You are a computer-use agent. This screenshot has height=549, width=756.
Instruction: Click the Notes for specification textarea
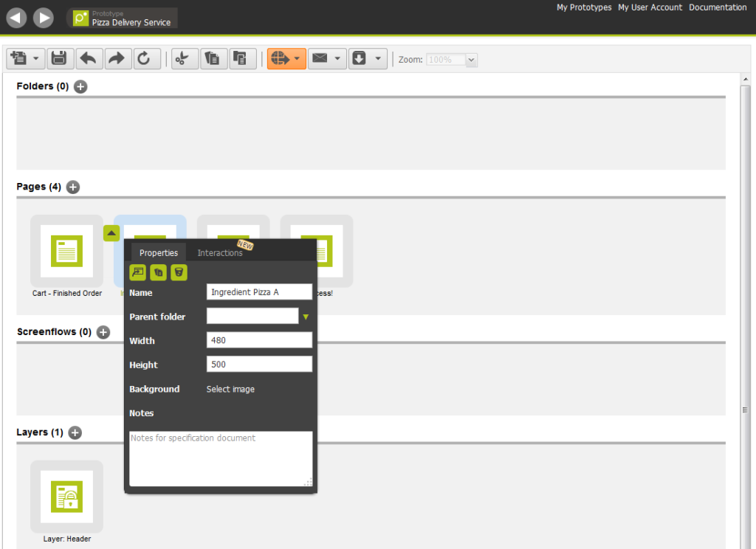221,459
